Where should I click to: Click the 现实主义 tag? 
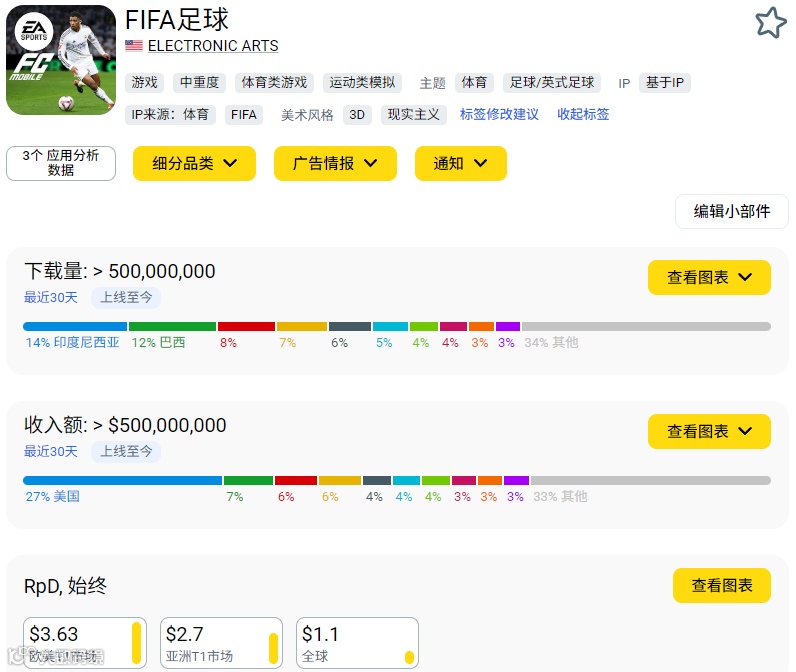pyautogui.click(x=414, y=115)
